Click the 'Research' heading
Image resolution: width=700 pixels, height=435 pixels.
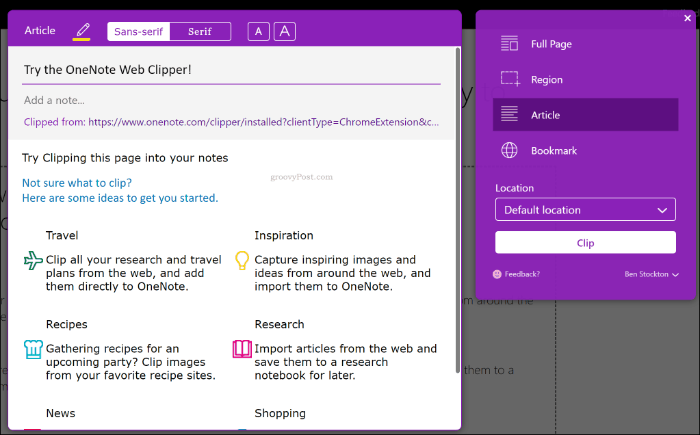(x=279, y=324)
